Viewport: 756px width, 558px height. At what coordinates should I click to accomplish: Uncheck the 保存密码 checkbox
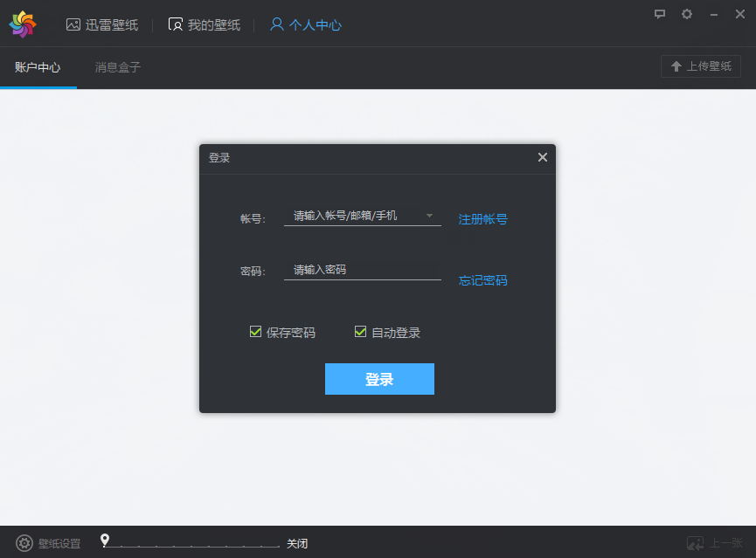256,332
